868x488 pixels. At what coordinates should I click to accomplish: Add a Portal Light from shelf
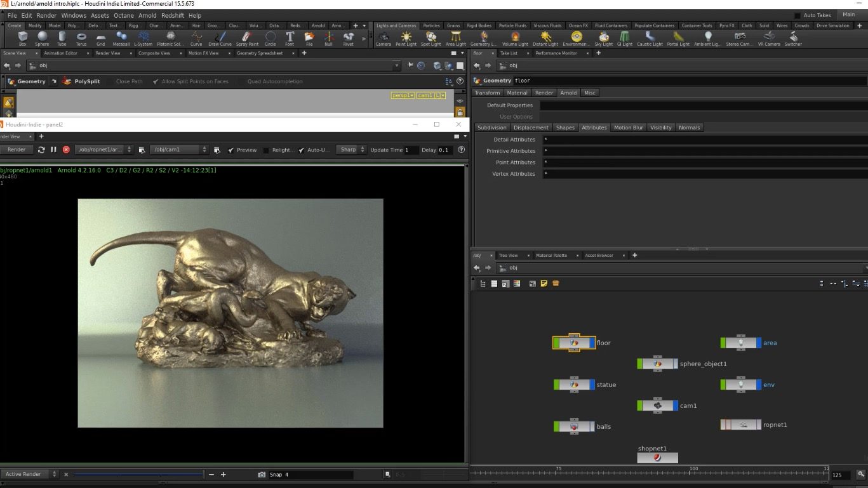click(678, 39)
